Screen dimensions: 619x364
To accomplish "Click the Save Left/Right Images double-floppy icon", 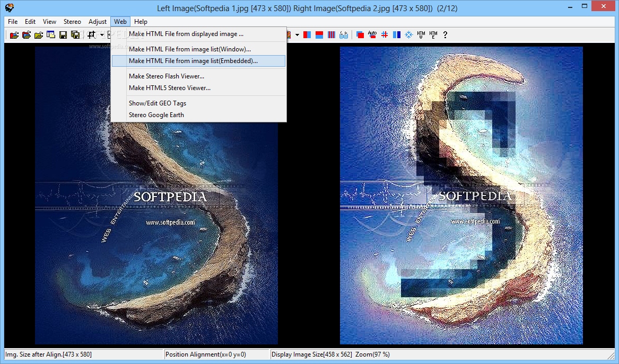I will coord(75,34).
